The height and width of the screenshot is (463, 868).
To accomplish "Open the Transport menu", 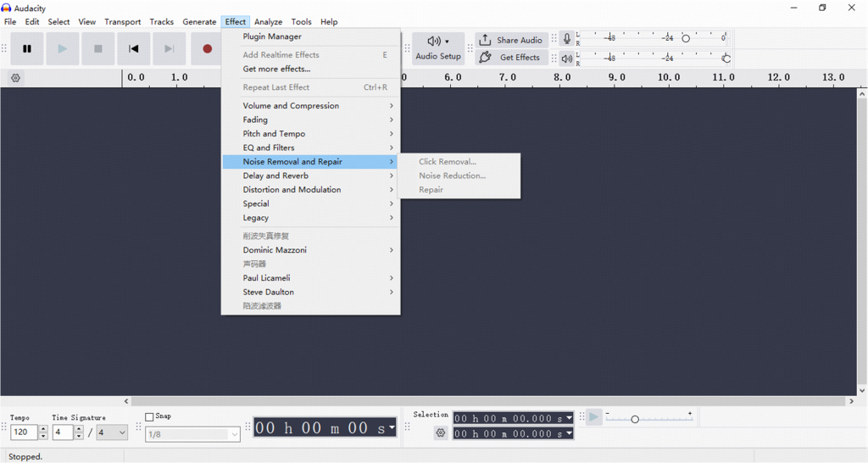I will coord(122,21).
